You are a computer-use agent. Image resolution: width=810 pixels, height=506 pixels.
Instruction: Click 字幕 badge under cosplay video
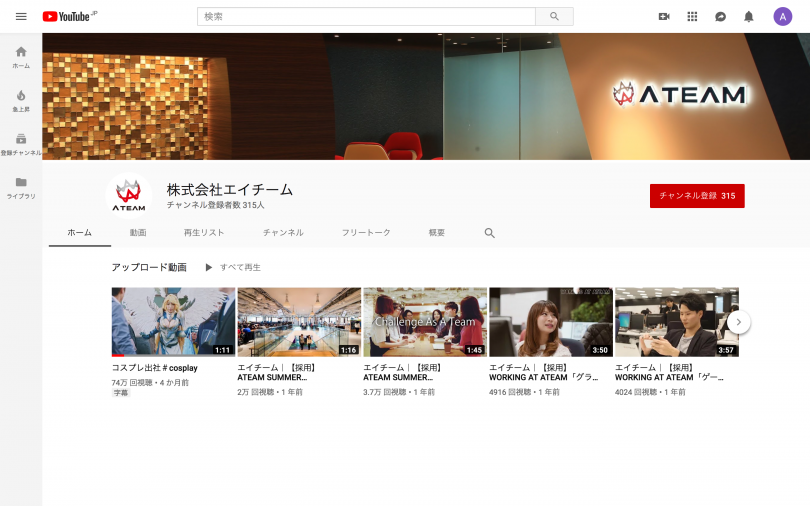[x=121, y=393]
